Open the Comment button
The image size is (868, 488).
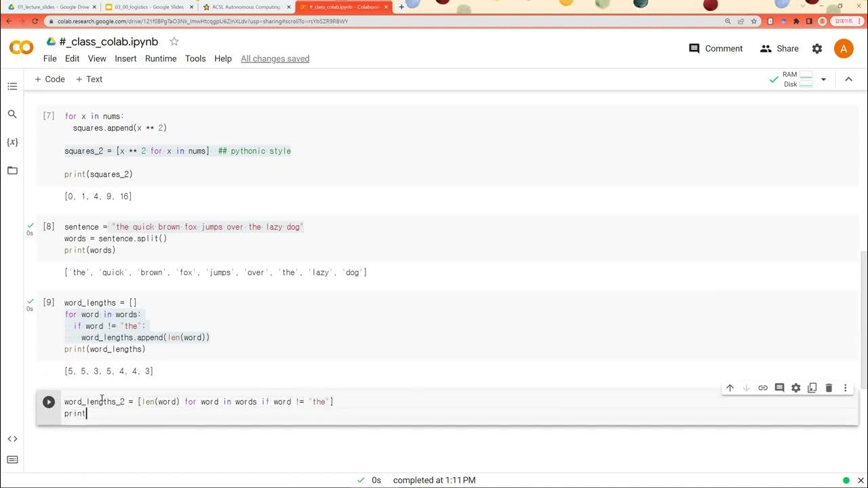715,49
